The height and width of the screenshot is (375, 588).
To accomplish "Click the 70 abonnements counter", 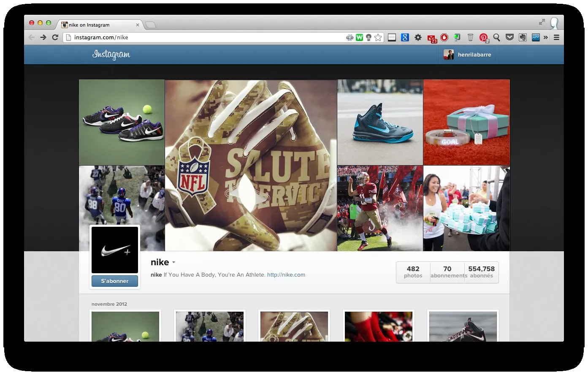I will [x=447, y=272].
